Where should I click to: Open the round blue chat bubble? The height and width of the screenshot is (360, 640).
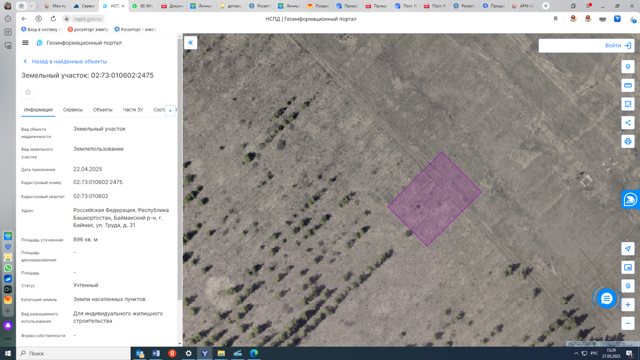tap(607, 299)
